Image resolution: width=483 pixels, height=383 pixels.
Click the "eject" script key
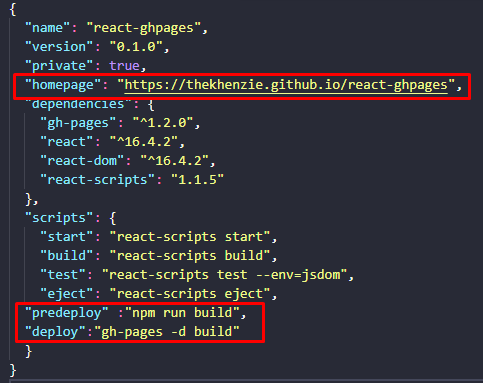(x=67, y=294)
